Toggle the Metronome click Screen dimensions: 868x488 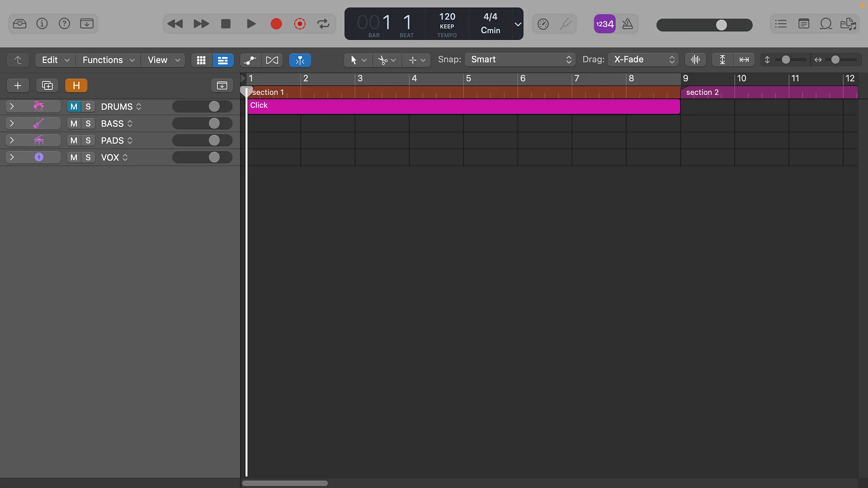click(x=627, y=24)
